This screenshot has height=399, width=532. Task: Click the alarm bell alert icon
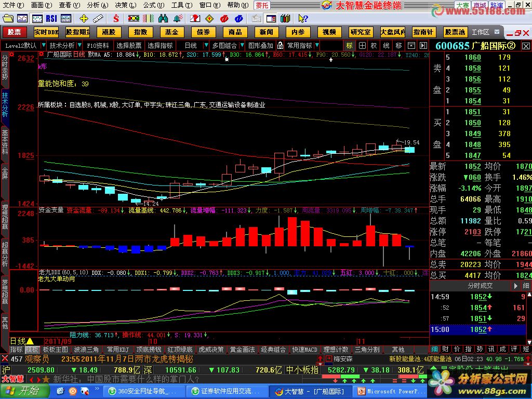pos(178,18)
